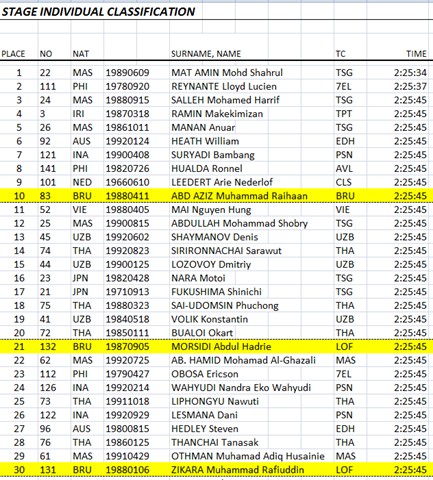
Task: Click the TIME column header
Action: pos(416,54)
